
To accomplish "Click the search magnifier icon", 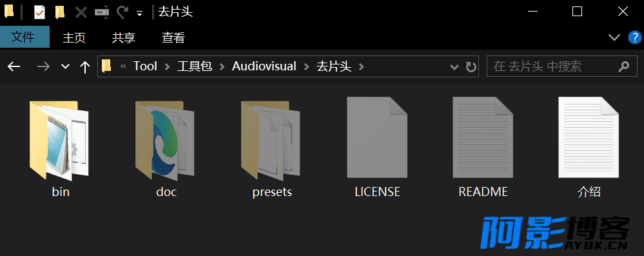I will [624, 66].
